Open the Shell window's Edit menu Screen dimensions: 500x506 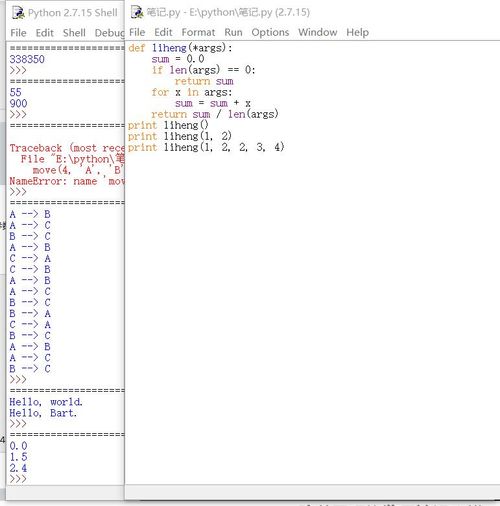pyautogui.click(x=45, y=33)
